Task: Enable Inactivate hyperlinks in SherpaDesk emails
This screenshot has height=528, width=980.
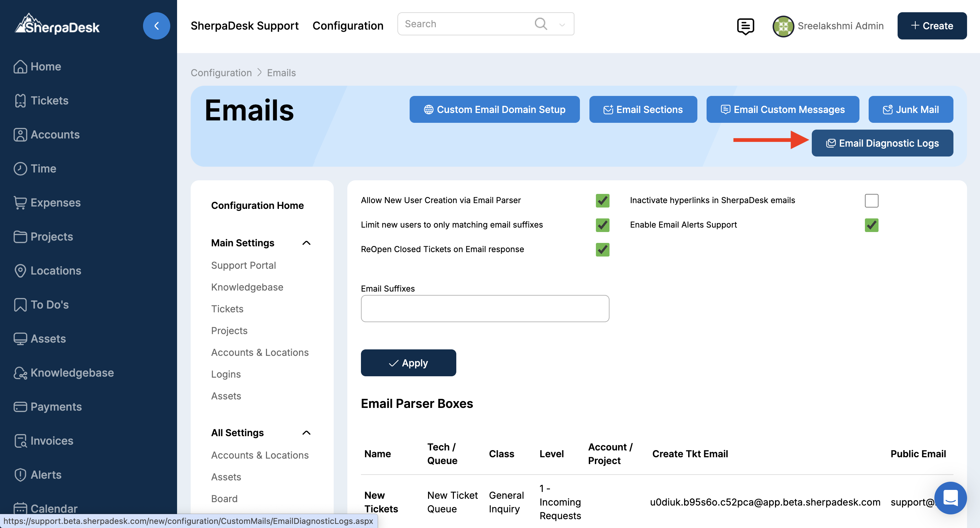Action: pyautogui.click(x=871, y=200)
